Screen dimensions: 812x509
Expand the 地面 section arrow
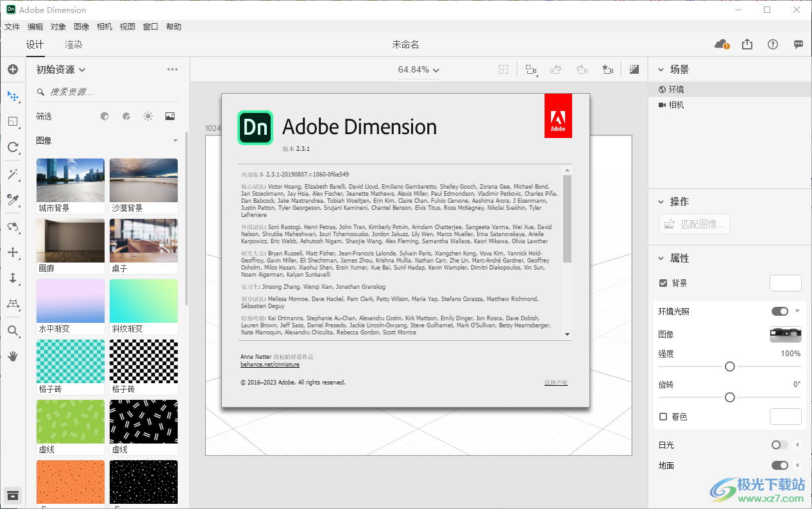coord(797,465)
